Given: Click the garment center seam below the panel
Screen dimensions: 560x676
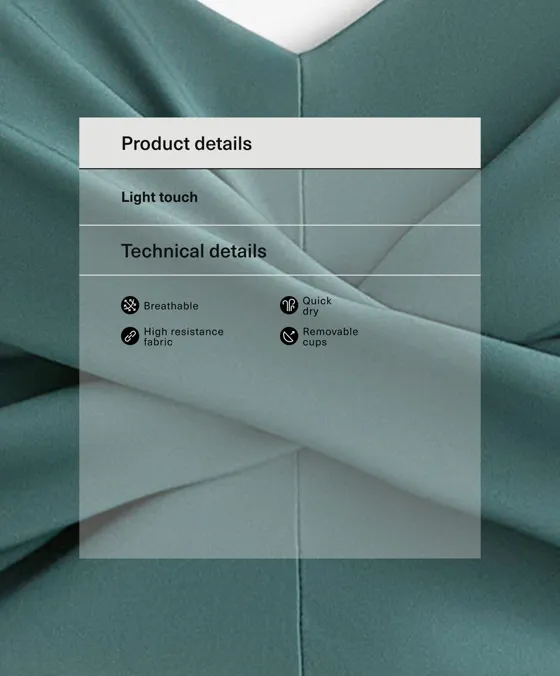Looking at the screenshot, I should pos(299,617).
